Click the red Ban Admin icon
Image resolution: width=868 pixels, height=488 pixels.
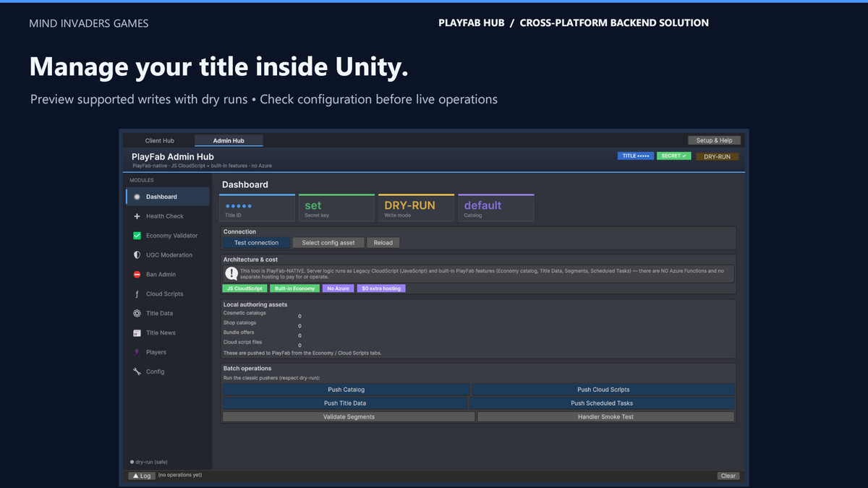(137, 275)
